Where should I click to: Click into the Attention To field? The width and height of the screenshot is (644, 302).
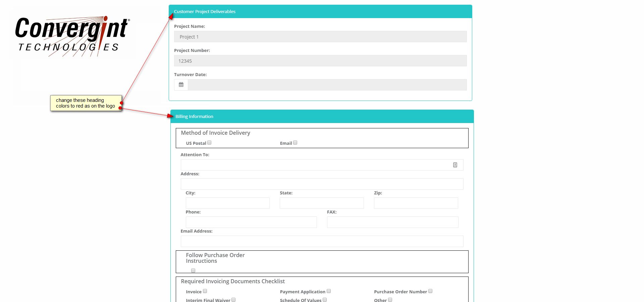click(322, 165)
